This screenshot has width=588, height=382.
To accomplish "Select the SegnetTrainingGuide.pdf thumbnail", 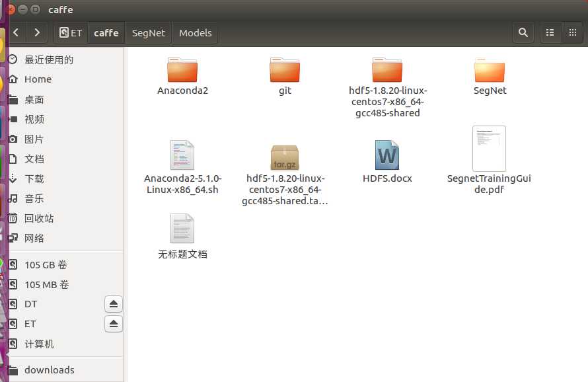I will click(x=490, y=149).
